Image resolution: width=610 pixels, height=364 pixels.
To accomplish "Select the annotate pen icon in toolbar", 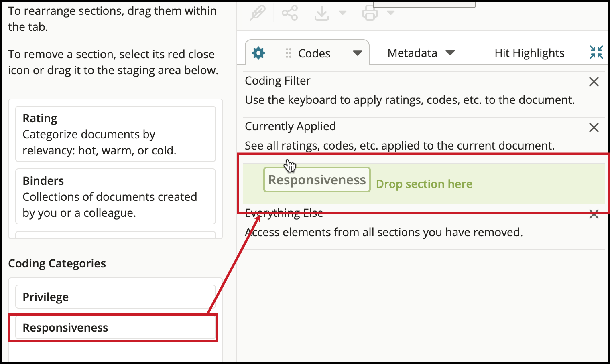I will pos(258,12).
